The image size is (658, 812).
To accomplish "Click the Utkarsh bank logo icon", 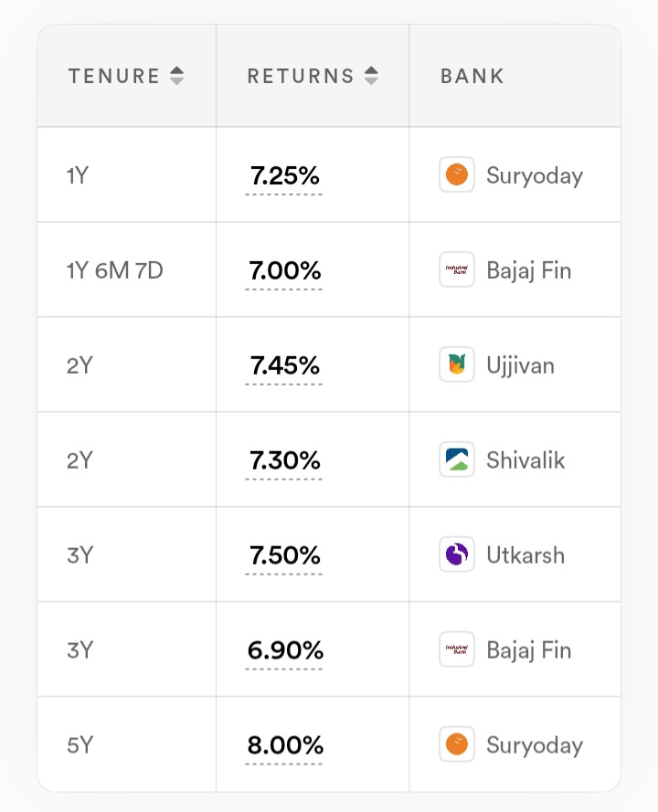I will (457, 554).
